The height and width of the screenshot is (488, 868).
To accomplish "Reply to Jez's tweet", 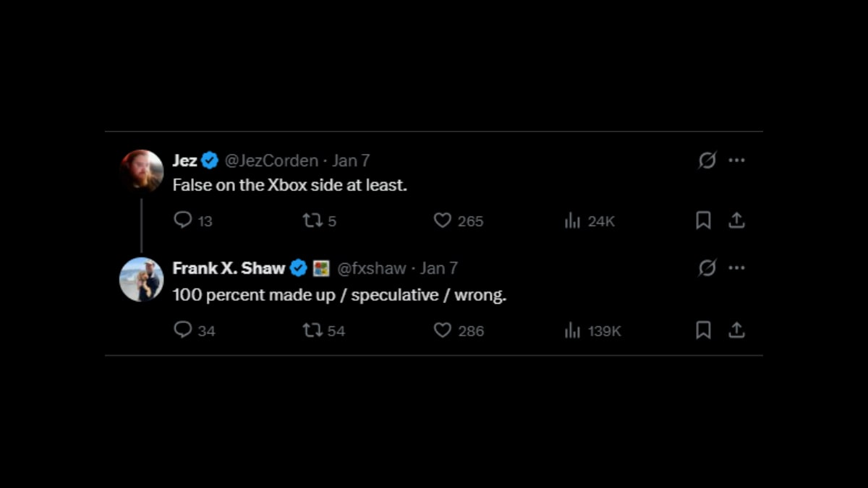I will (183, 220).
